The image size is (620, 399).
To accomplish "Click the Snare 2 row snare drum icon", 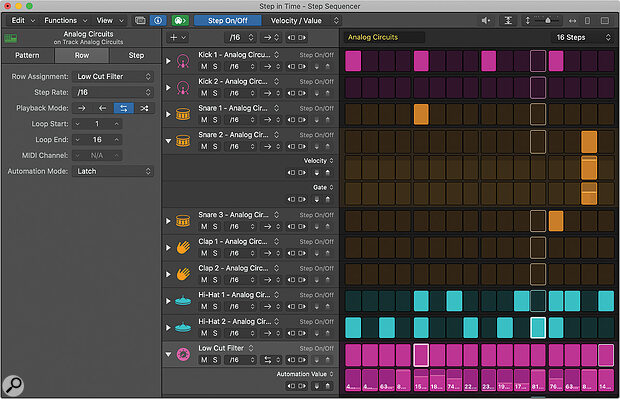I will (183, 141).
